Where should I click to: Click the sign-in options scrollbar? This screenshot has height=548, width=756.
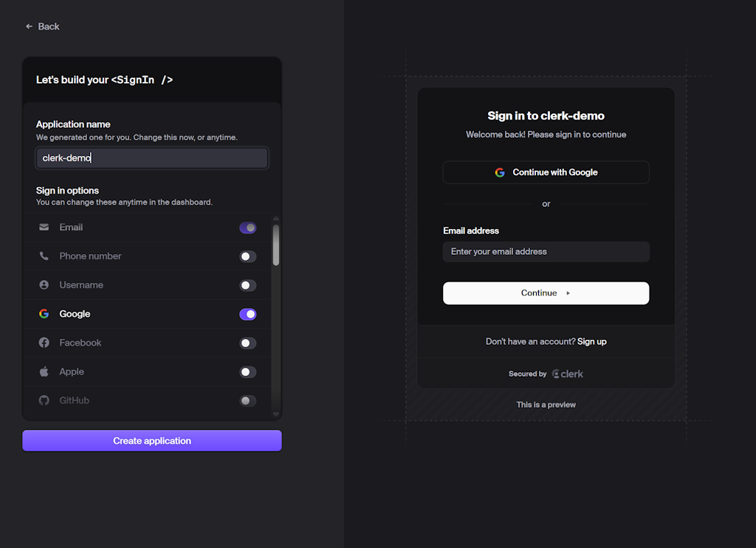point(275,244)
